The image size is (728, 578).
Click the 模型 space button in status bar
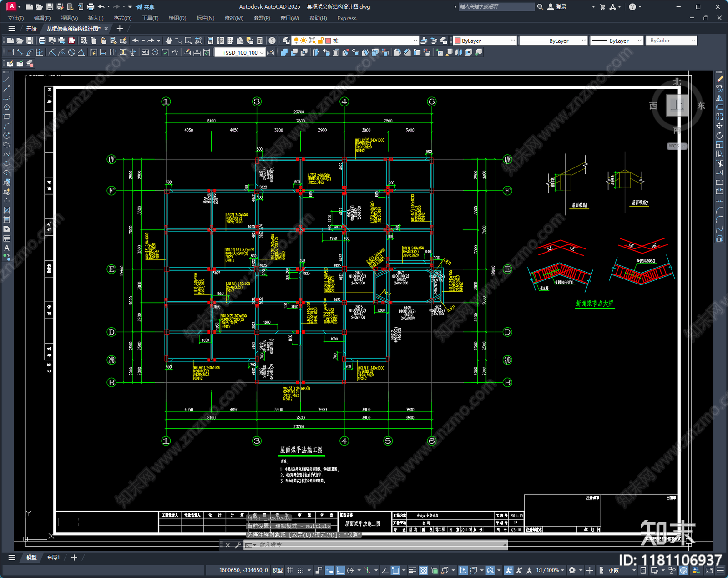point(278,570)
